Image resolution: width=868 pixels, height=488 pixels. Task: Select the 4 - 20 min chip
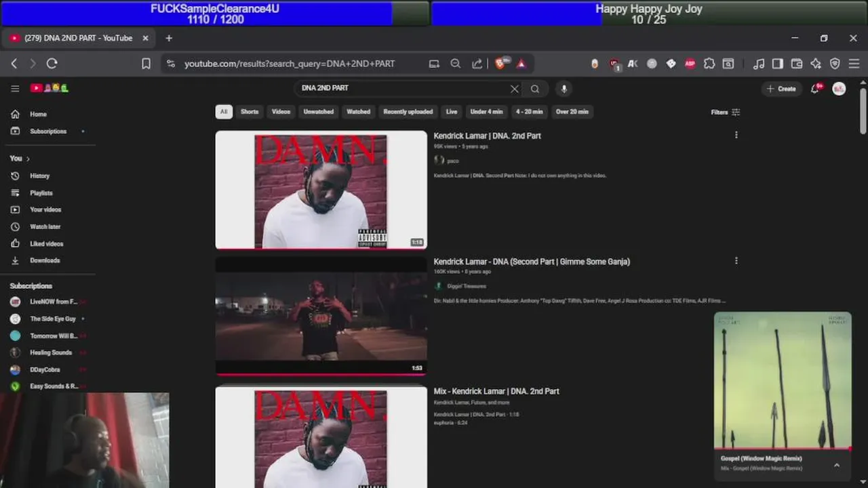[x=530, y=112]
